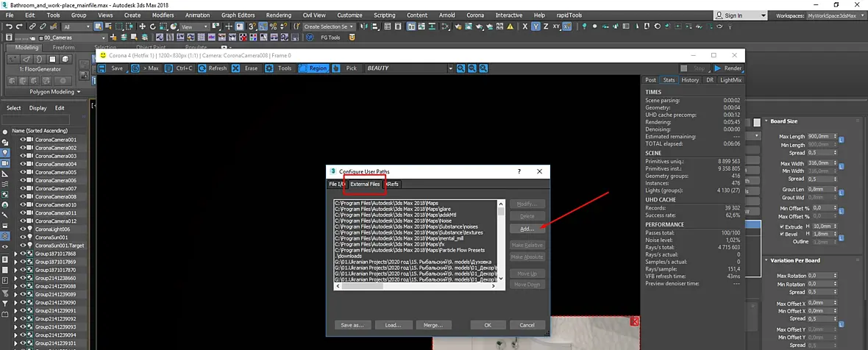Image resolution: width=868 pixels, height=350 pixels.
Task: Click Save as... in Configure User Paths
Action: pos(352,325)
